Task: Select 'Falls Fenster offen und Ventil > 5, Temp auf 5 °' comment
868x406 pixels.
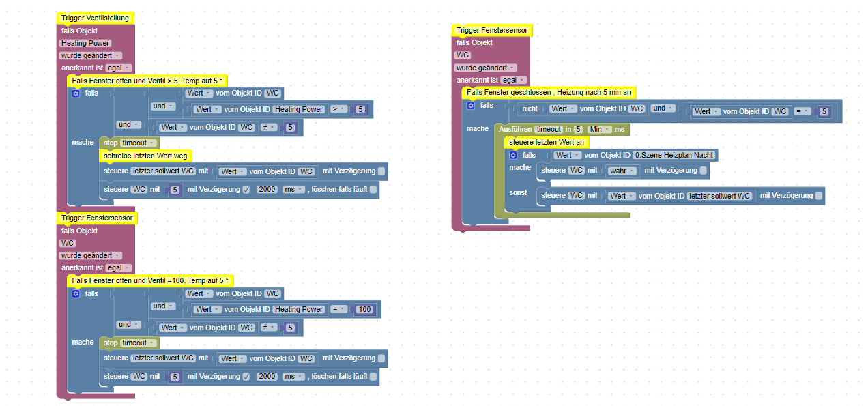Action: click(147, 81)
